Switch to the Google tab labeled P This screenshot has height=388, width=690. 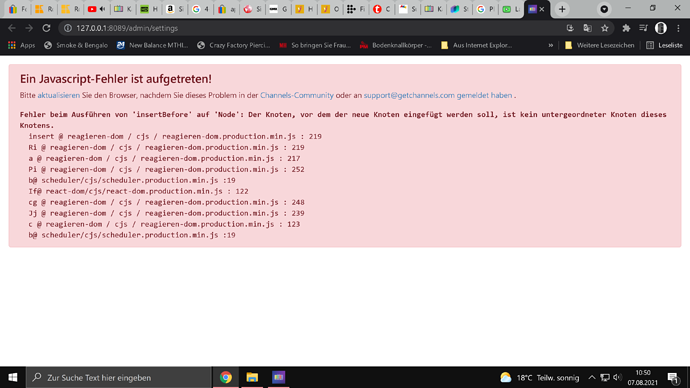click(485, 9)
